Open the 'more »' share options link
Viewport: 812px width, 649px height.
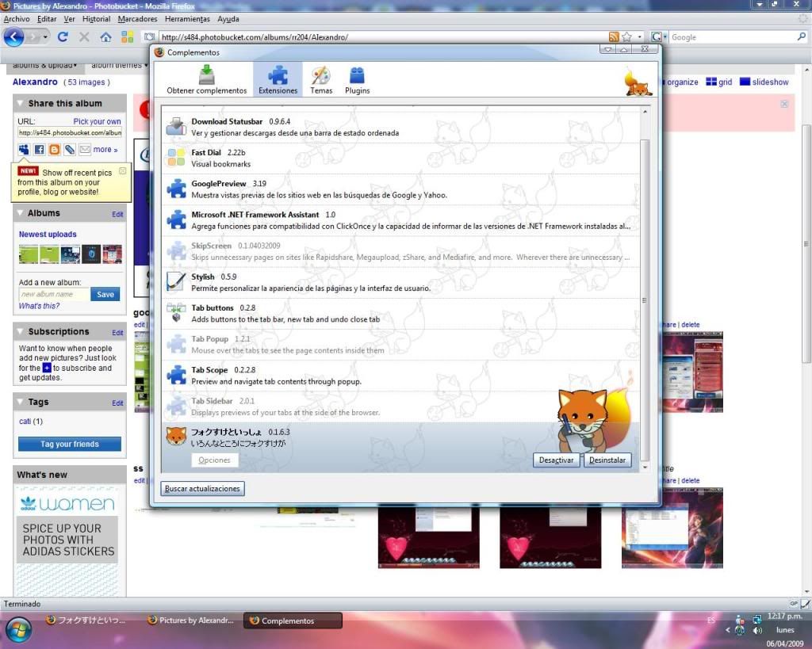tap(105, 149)
